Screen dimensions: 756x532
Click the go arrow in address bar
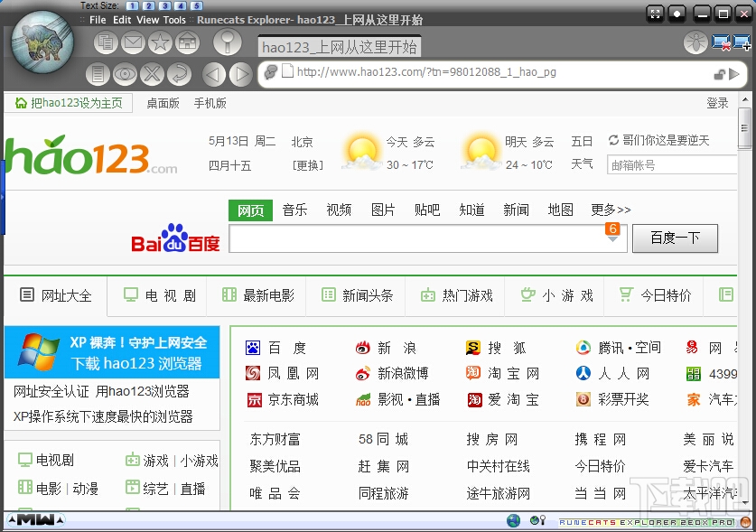[x=734, y=74]
